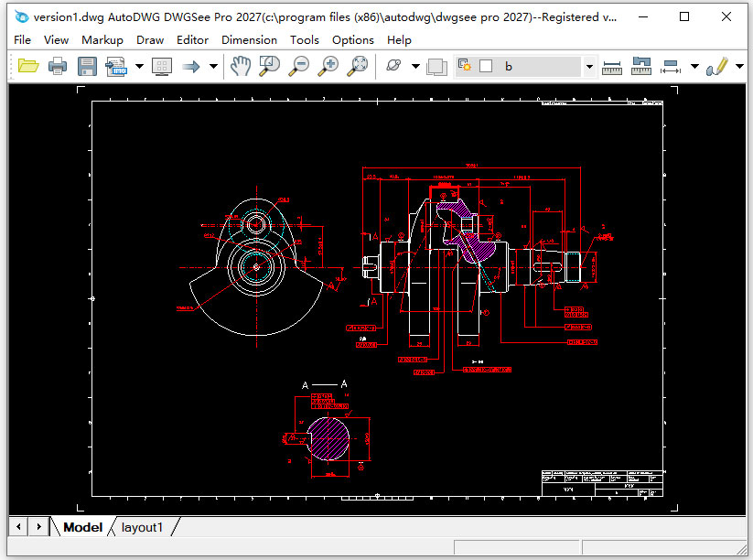
Task: Click layer b white color swatch
Action: [486, 66]
